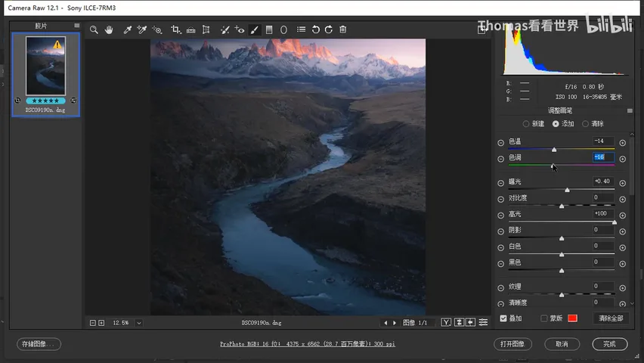Go to next image arrow
This screenshot has height=363, width=644.
tap(395, 323)
